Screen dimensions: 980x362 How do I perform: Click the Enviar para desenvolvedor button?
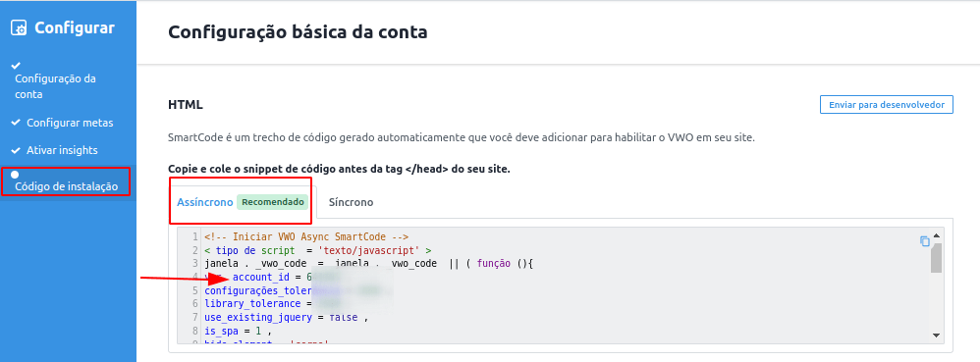(x=887, y=105)
